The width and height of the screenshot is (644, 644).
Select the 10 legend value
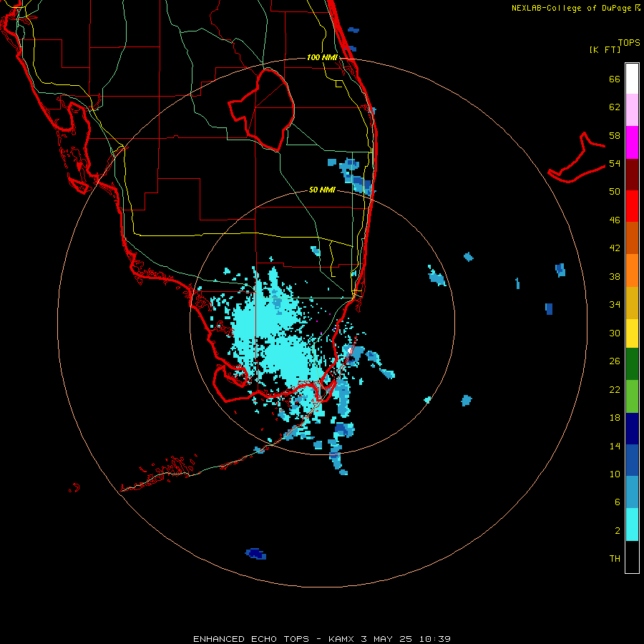[x=615, y=474]
